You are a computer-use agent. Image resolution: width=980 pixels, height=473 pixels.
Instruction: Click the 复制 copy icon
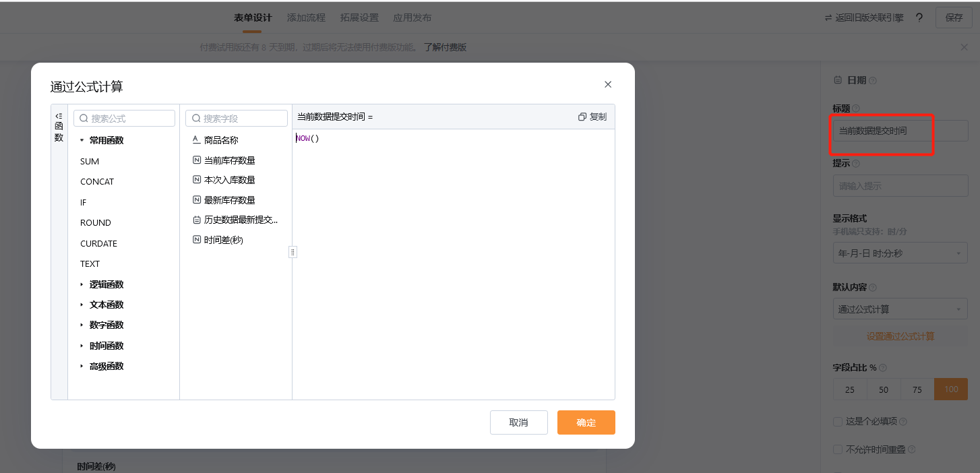pos(582,117)
